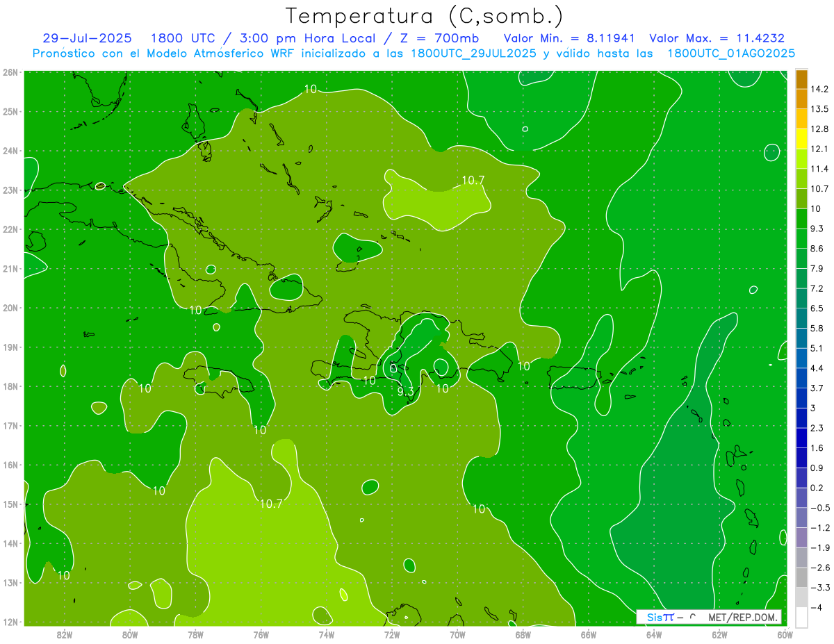834x644 pixels.
Task: Click the '-3.3' color bar value
Action: coord(820,588)
